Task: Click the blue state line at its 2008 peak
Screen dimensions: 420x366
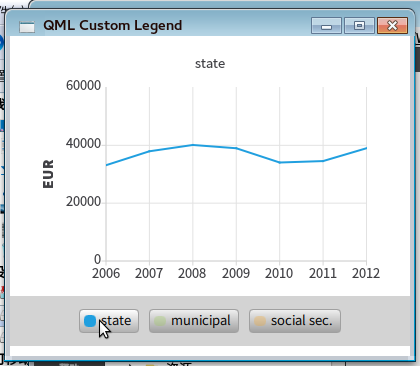Action: (x=193, y=145)
